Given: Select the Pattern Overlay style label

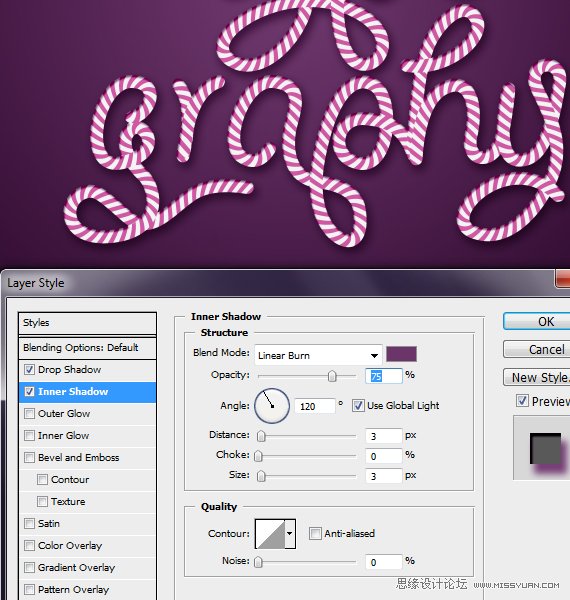Looking at the screenshot, I should 73,590.
